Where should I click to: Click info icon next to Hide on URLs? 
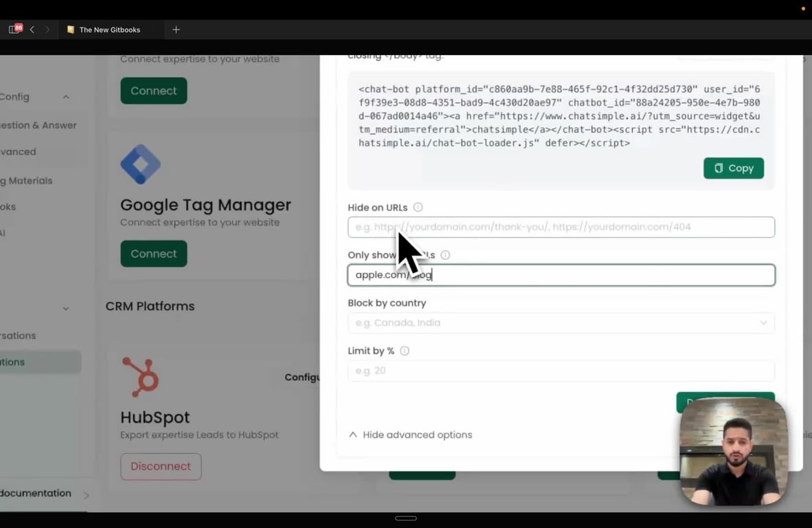point(418,207)
